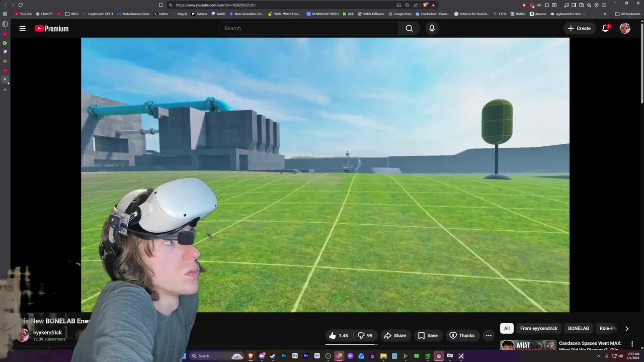
Task: Open options for Candace's Spaces video
Action: pos(632,344)
